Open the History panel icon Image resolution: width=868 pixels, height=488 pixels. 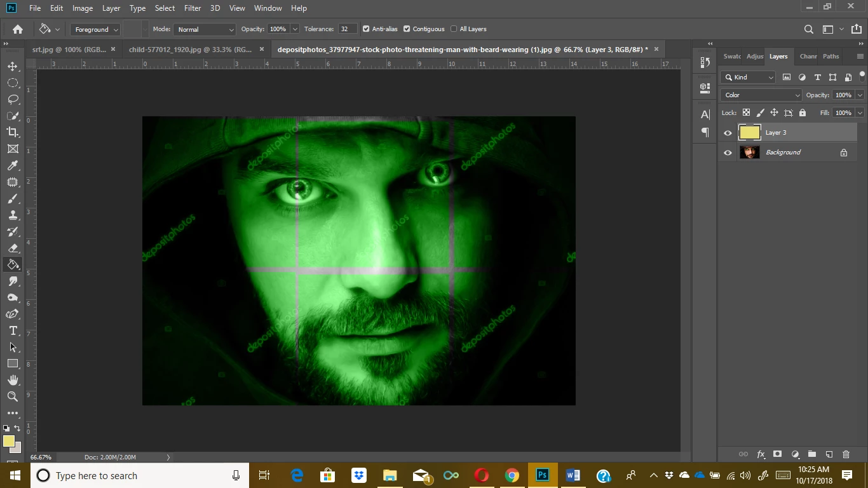click(x=705, y=62)
